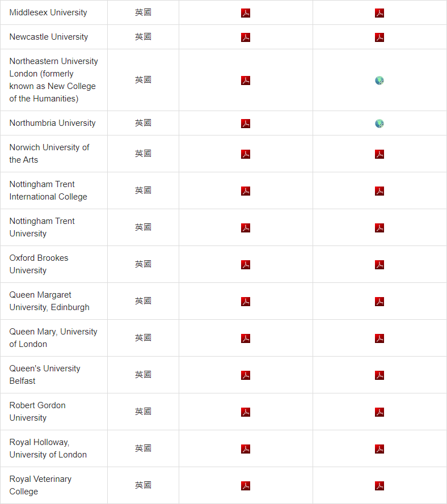Open Queen Mary University of London second PDF
The height and width of the screenshot is (504, 447).
[x=379, y=338]
